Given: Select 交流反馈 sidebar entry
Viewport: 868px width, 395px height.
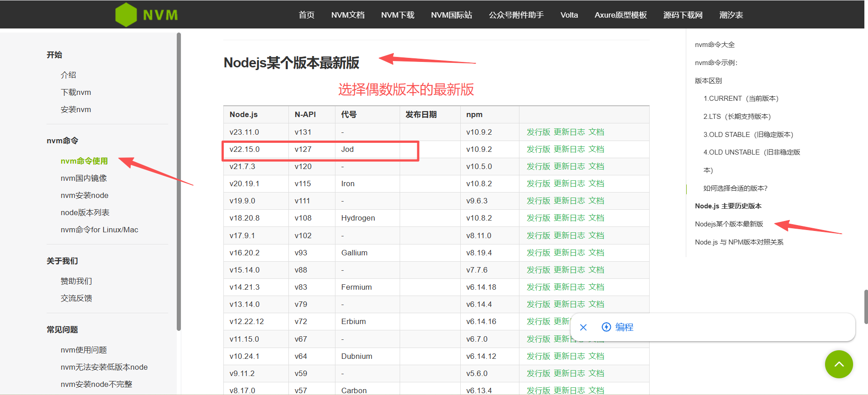Looking at the screenshot, I should pyautogui.click(x=76, y=298).
